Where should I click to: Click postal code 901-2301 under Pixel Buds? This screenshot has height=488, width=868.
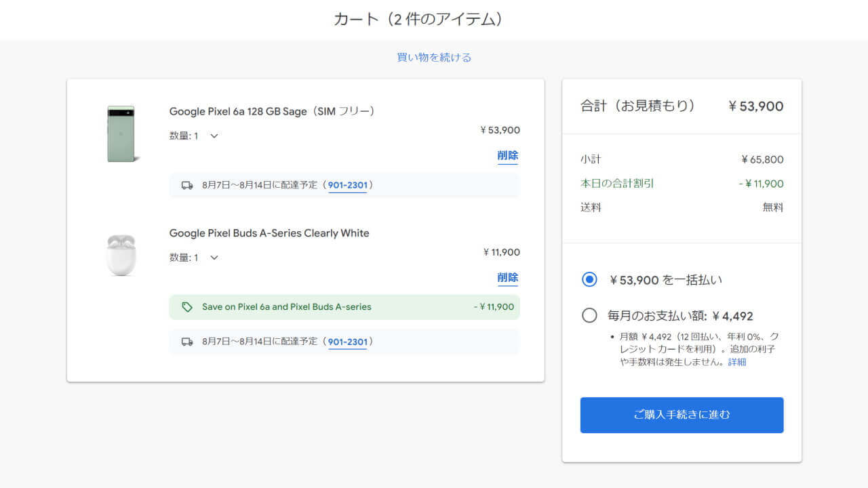347,342
